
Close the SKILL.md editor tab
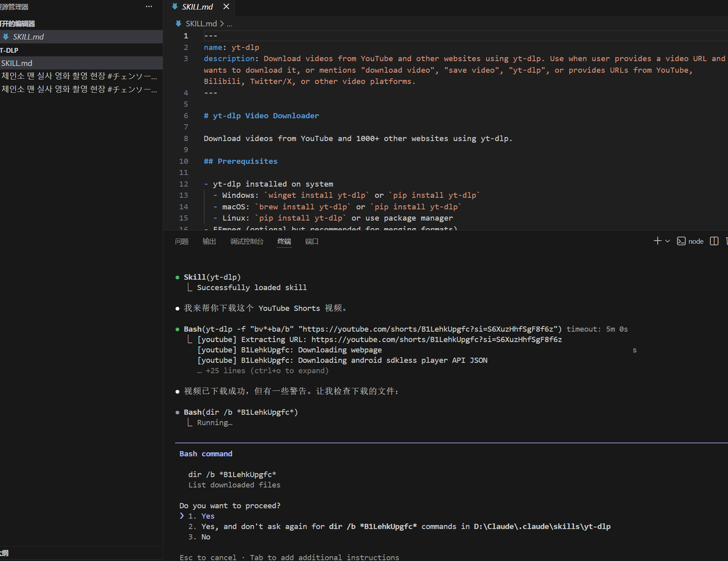click(226, 7)
